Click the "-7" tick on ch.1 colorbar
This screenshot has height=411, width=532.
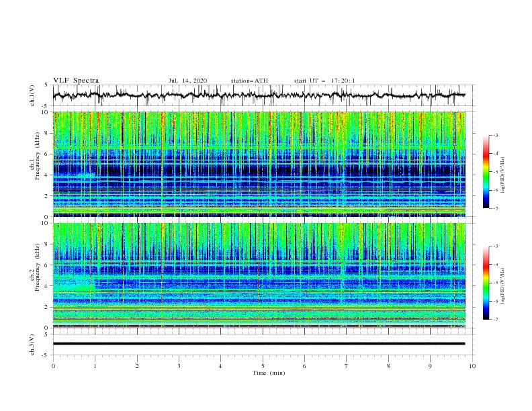coord(496,208)
